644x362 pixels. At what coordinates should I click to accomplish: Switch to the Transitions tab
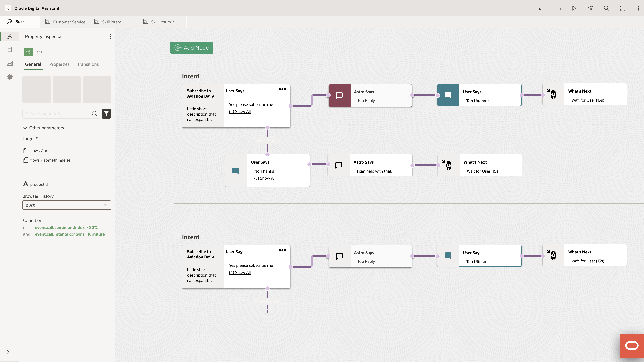[x=88, y=64]
